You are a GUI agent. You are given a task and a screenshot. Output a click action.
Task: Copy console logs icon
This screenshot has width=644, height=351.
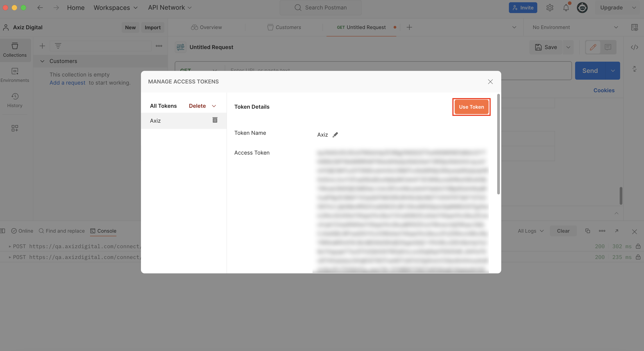coord(587,231)
